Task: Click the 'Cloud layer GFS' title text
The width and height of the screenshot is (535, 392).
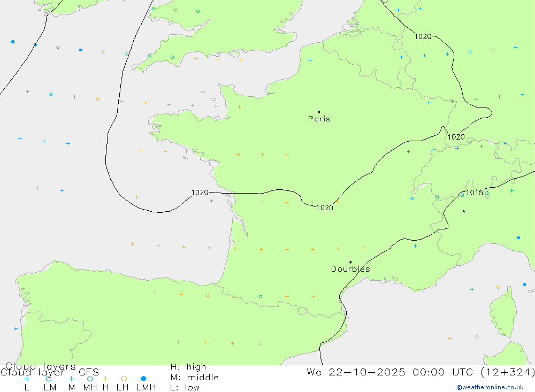Action: coord(50,372)
